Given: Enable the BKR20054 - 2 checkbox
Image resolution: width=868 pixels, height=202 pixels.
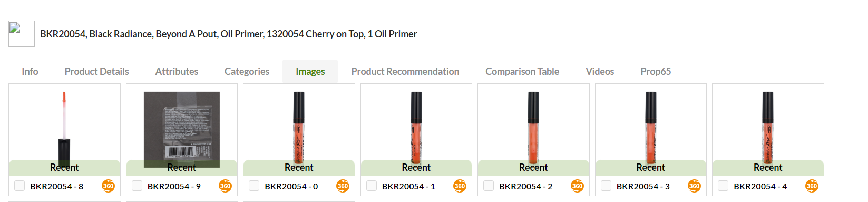Looking at the screenshot, I should pyautogui.click(x=489, y=186).
